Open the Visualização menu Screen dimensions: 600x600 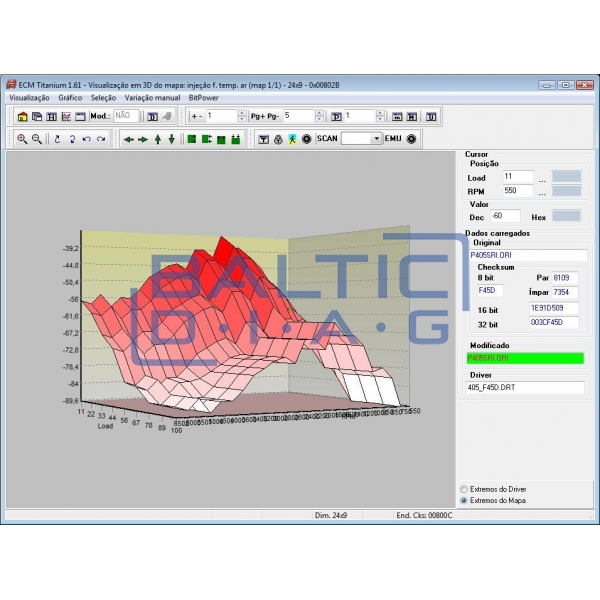(29, 98)
